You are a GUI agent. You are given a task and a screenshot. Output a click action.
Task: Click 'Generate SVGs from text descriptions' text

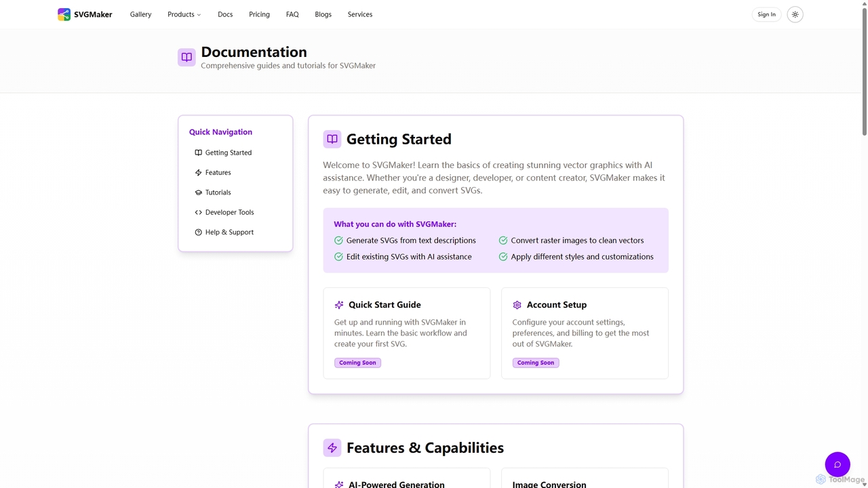point(411,241)
